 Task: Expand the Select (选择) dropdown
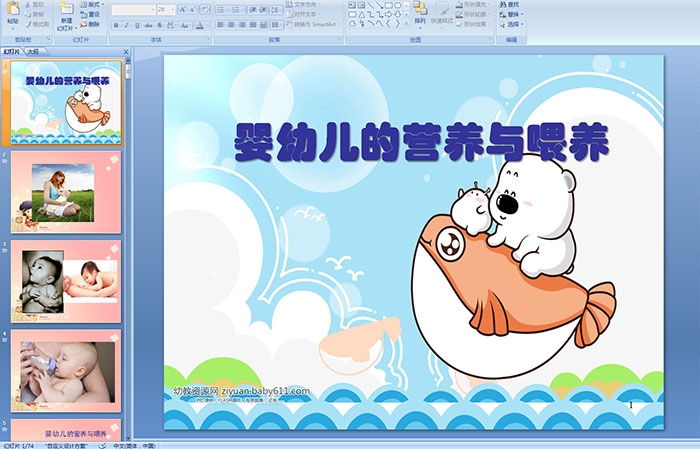(x=508, y=25)
